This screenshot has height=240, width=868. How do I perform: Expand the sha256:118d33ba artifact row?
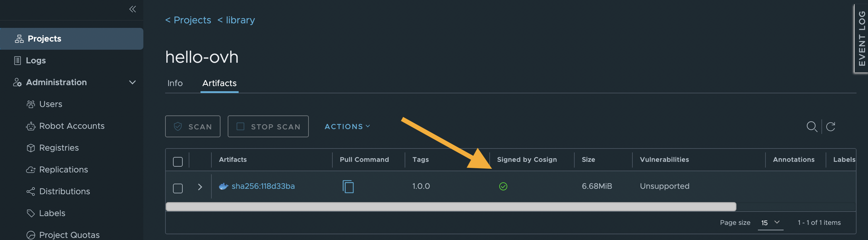[x=200, y=186]
